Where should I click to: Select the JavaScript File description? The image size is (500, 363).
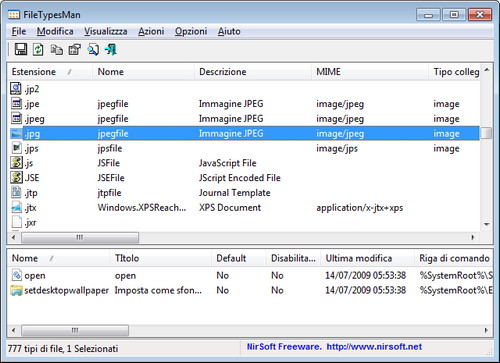point(228,163)
